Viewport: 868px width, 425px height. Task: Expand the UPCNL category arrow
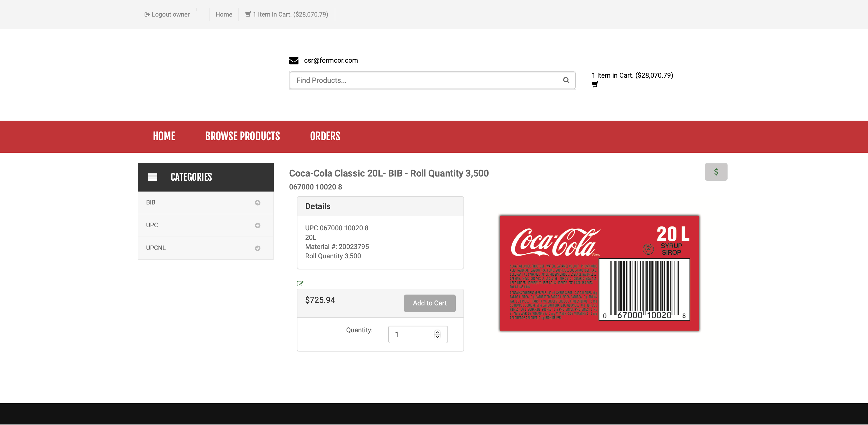pyautogui.click(x=257, y=248)
